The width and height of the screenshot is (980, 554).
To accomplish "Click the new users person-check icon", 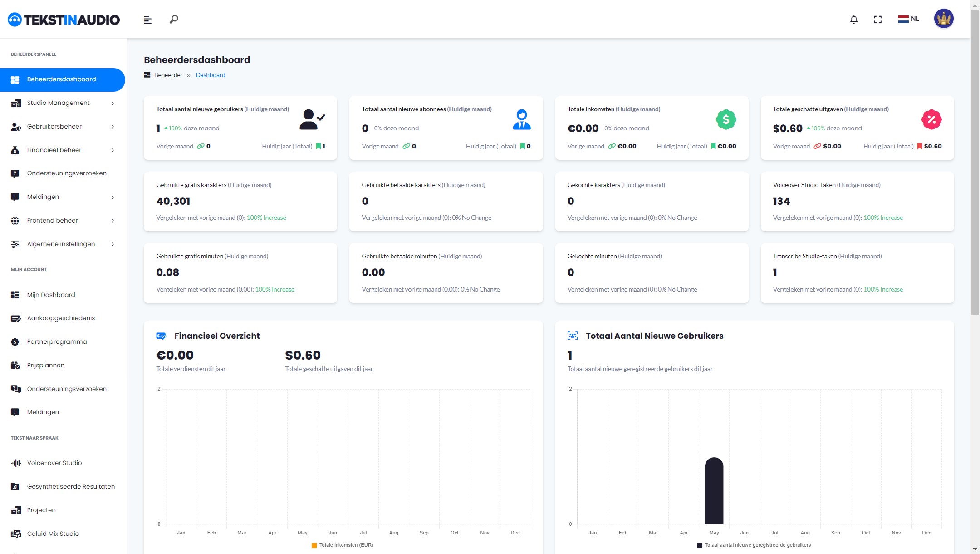I will coord(312,119).
